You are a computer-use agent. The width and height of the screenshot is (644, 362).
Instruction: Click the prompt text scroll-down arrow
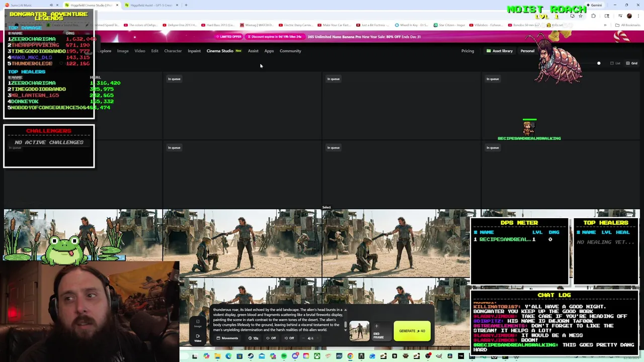point(346,330)
